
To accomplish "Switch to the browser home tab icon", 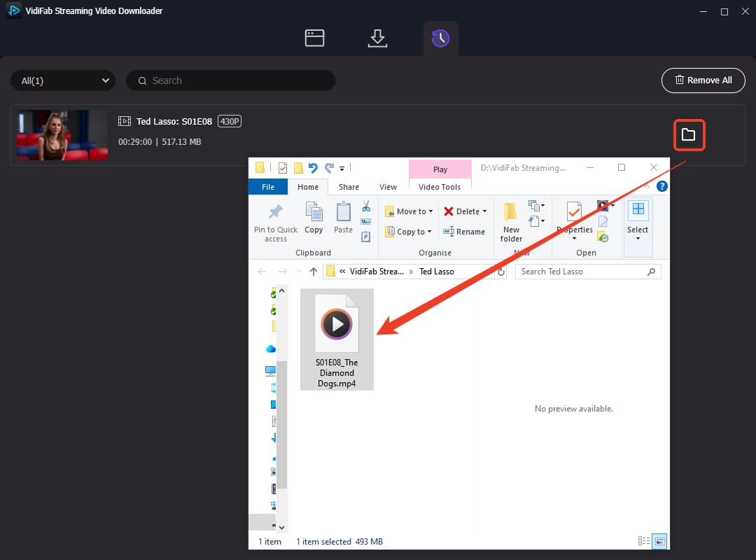I will coord(314,38).
